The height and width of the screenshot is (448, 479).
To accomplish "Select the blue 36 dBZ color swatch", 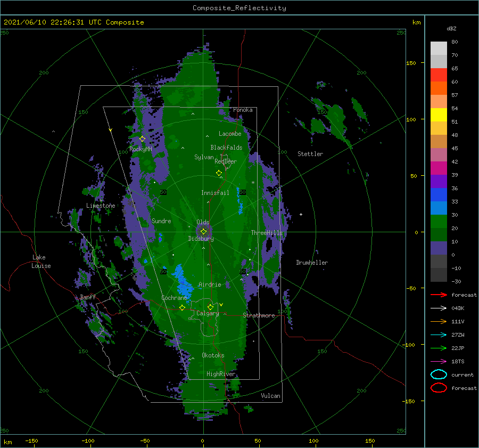I will pyautogui.click(x=439, y=194).
